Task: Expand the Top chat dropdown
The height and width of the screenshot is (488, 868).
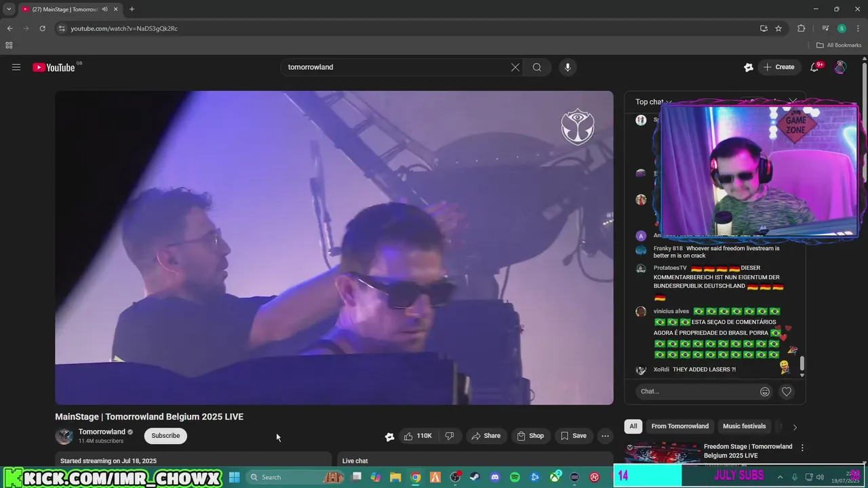Action: 653,102
